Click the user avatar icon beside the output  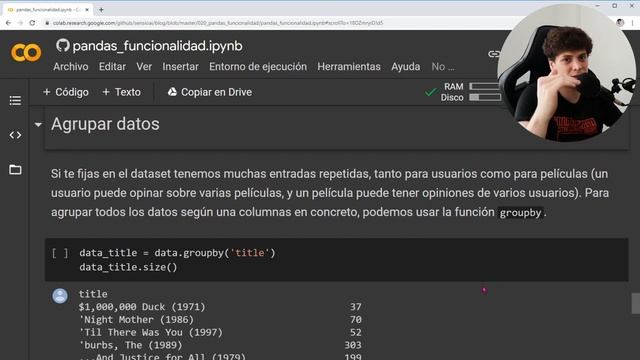tap(60, 296)
